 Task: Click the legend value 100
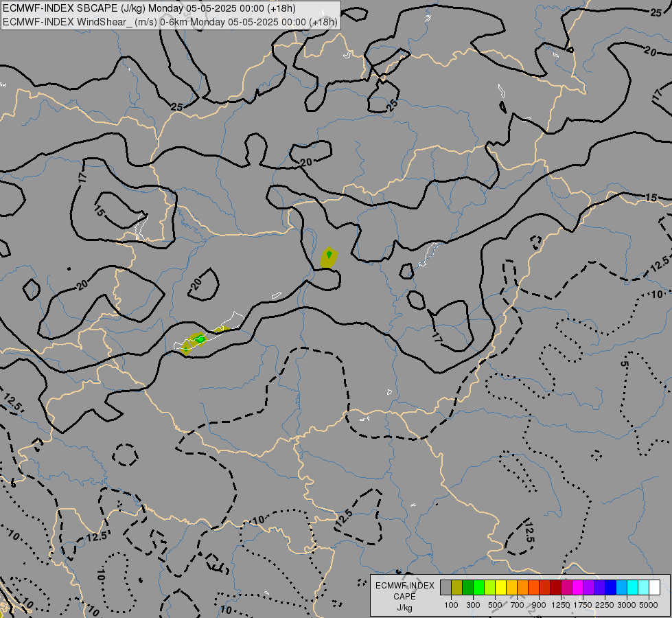point(451,605)
